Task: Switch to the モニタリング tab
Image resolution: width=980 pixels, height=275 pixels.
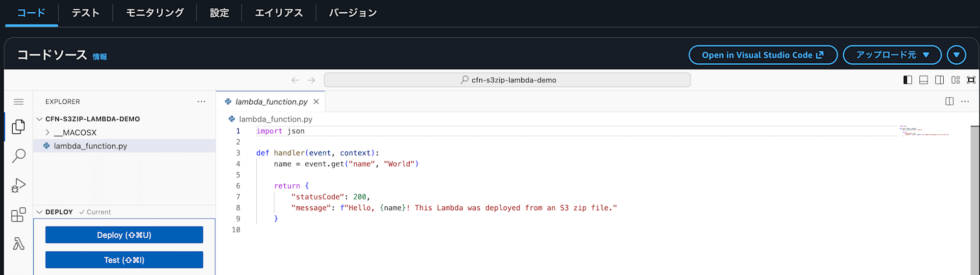Action: (155, 13)
